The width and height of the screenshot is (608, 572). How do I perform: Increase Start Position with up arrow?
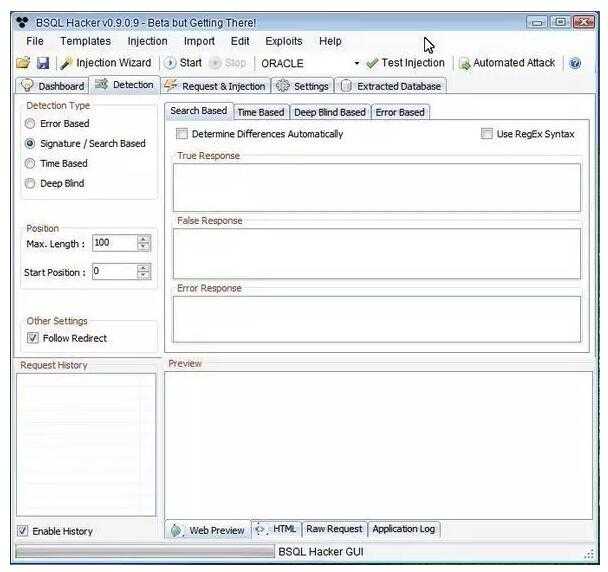point(144,267)
